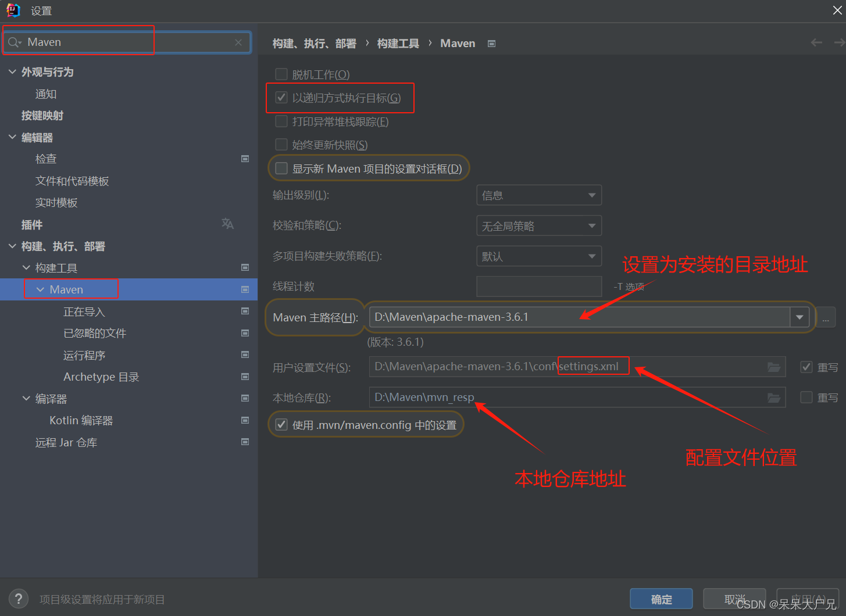846x616 pixels.
Task: Enable 始终更新快照 checkbox
Action: point(281,144)
